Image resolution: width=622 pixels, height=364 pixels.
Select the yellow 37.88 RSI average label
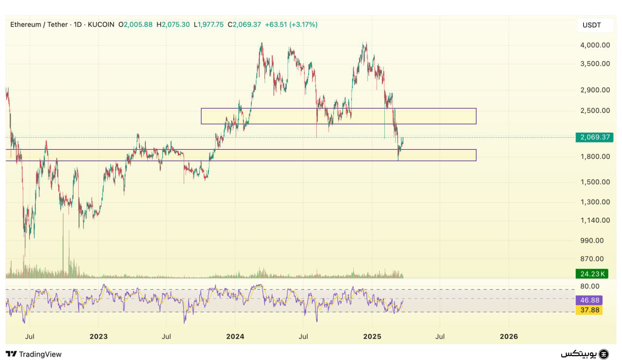[588, 310]
